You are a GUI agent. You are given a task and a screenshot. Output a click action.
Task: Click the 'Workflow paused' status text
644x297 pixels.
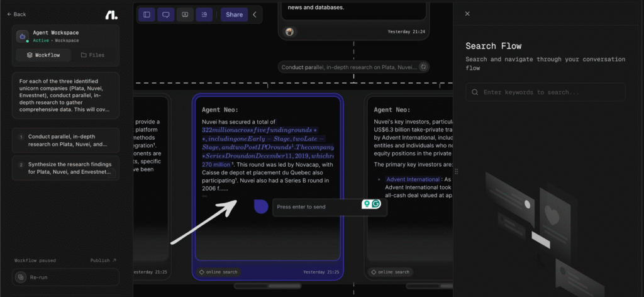click(35, 261)
